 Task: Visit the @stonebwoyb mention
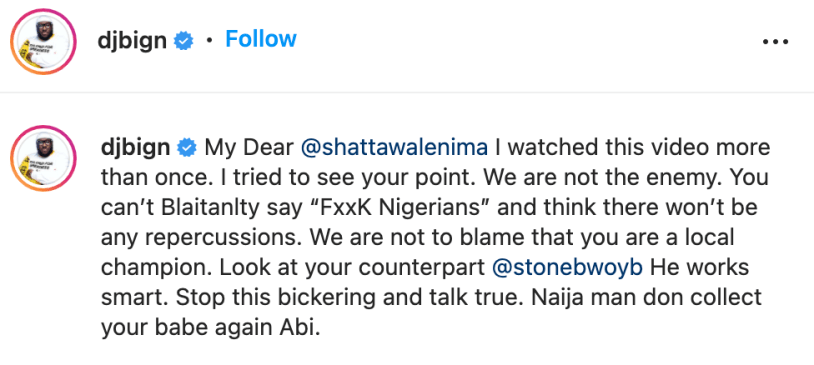[x=567, y=268]
